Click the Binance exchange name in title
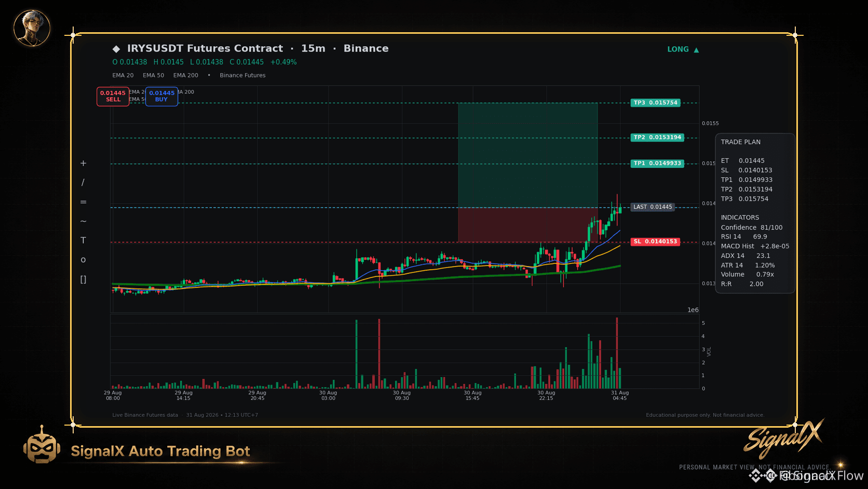The height and width of the screenshot is (489, 868). [x=366, y=48]
